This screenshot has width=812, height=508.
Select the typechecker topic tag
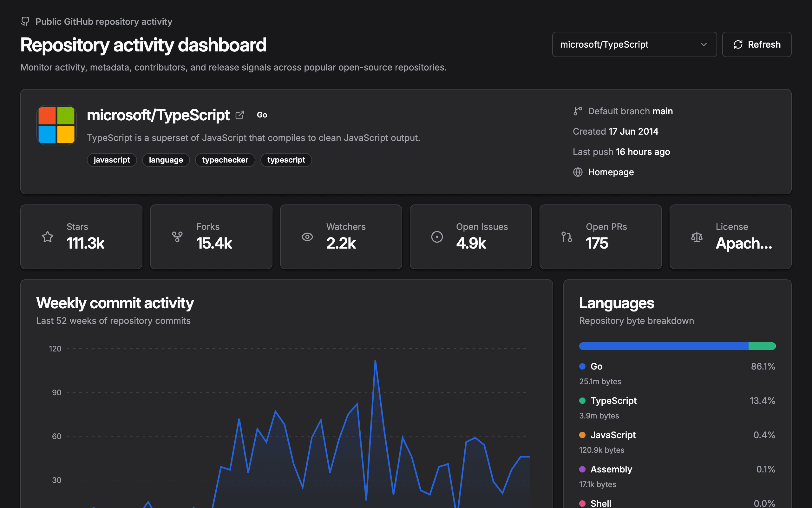(225, 160)
